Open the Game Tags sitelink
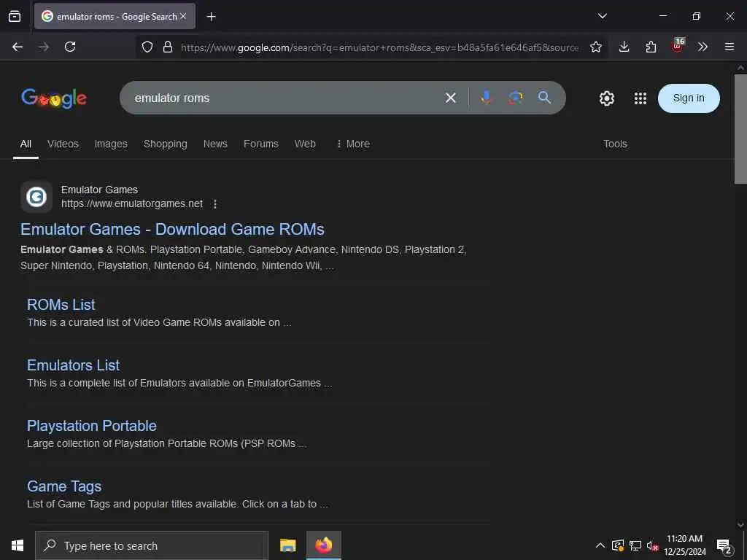 pyautogui.click(x=64, y=486)
